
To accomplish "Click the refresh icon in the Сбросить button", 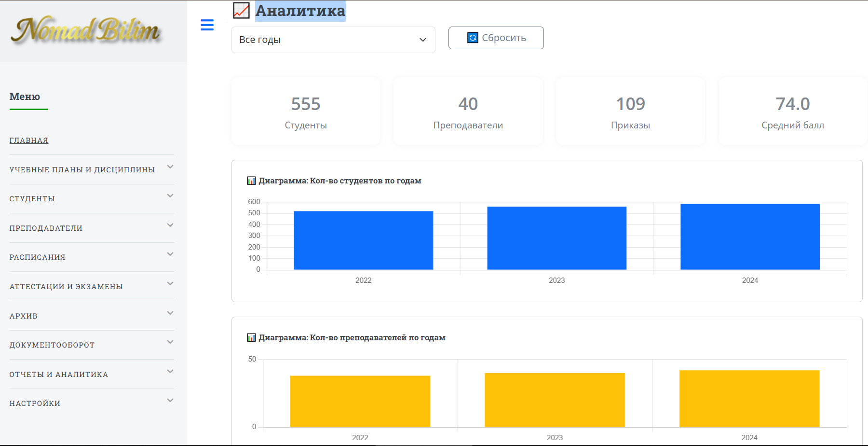I will point(473,38).
